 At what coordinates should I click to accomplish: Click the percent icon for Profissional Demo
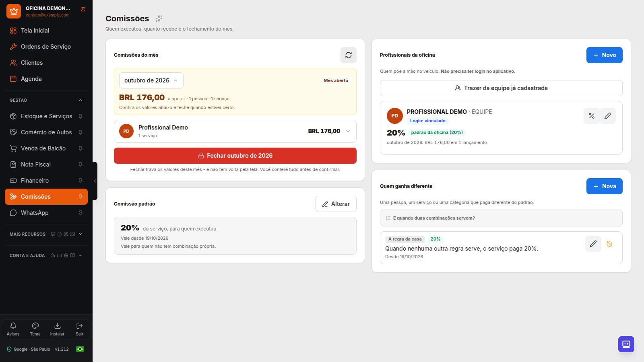pyautogui.click(x=592, y=116)
